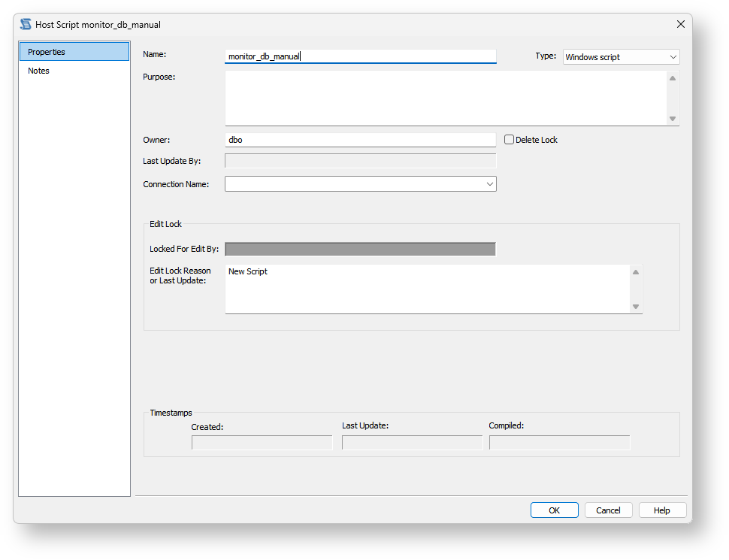Screen dimensions: 729x560
Task: Open the Type dropdown
Action: click(x=621, y=56)
